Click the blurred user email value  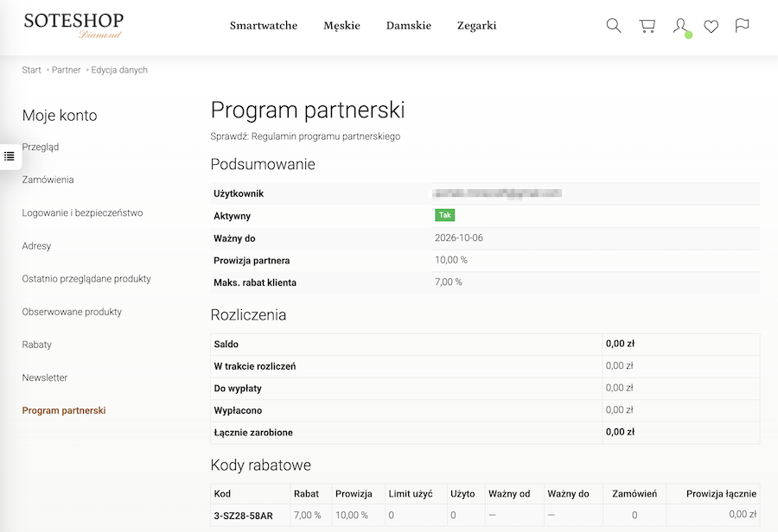[x=497, y=193]
